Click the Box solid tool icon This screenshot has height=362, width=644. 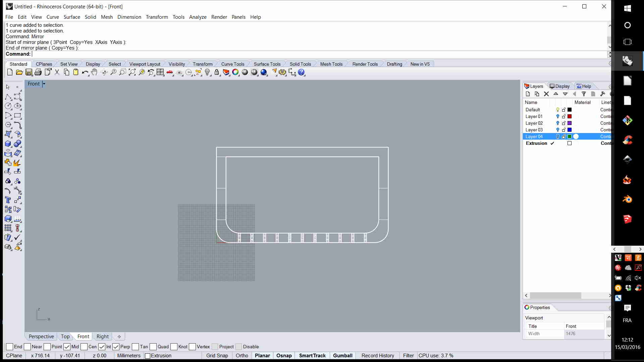click(x=8, y=144)
